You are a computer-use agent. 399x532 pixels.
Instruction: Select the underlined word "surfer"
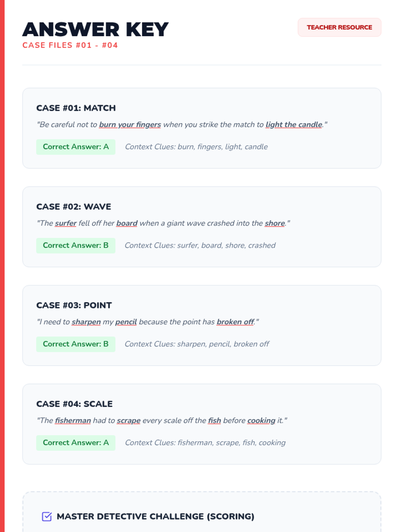pyautogui.click(x=66, y=223)
